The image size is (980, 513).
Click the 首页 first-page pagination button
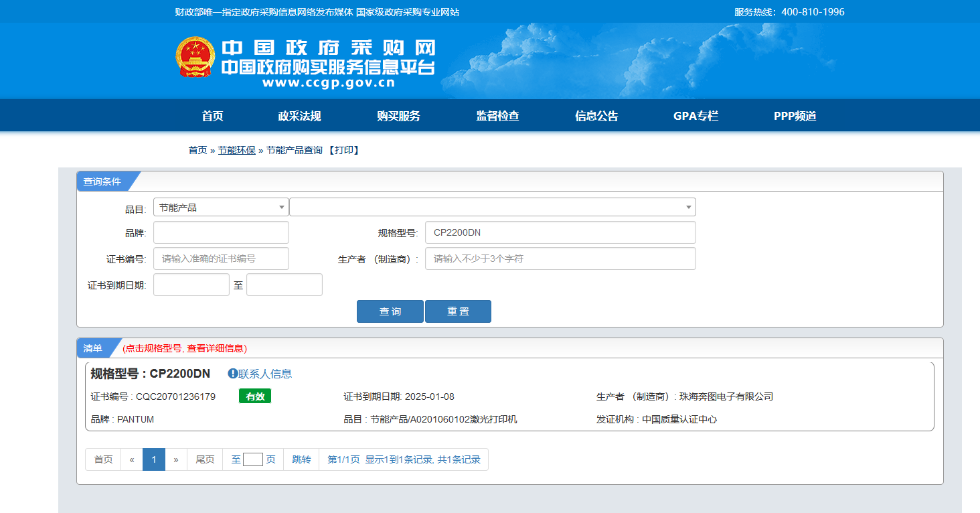coord(103,459)
